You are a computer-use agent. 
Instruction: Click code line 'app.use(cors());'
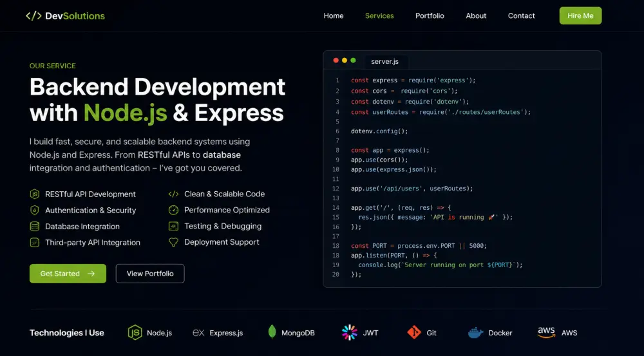[379, 160]
